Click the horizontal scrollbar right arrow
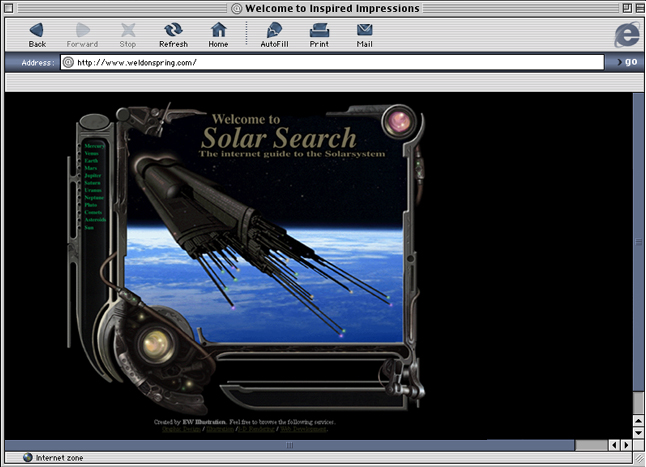Screen dimensions: 646x467 click(626, 444)
